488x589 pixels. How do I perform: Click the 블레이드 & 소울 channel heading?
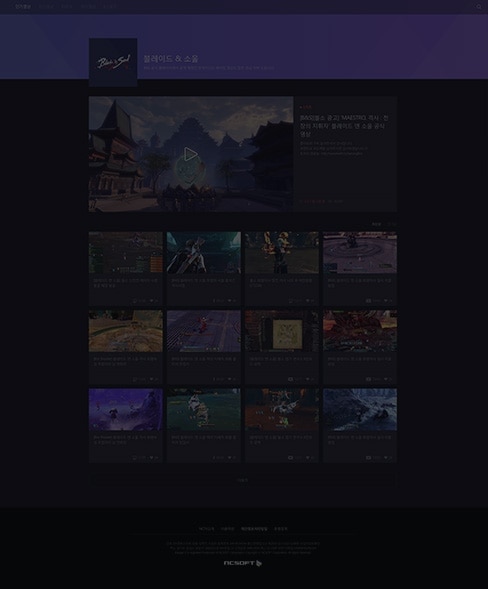click(x=171, y=59)
